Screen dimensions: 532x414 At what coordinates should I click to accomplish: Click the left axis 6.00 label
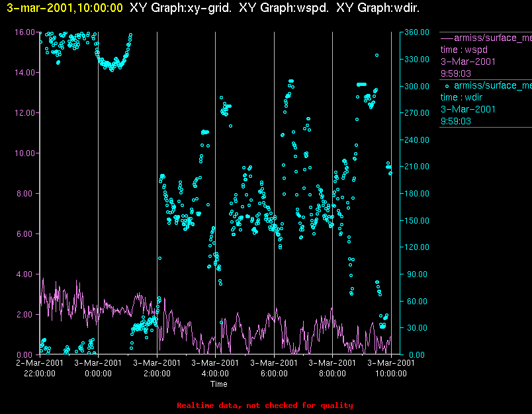[x=26, y=234]
